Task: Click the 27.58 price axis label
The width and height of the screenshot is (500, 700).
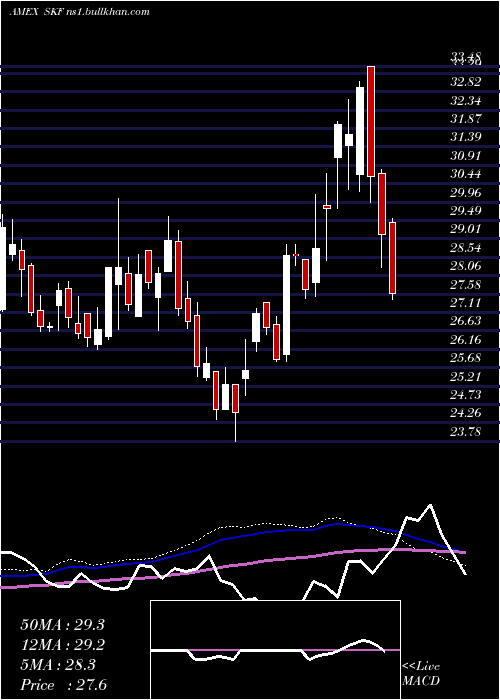Action: coord(466,284)
